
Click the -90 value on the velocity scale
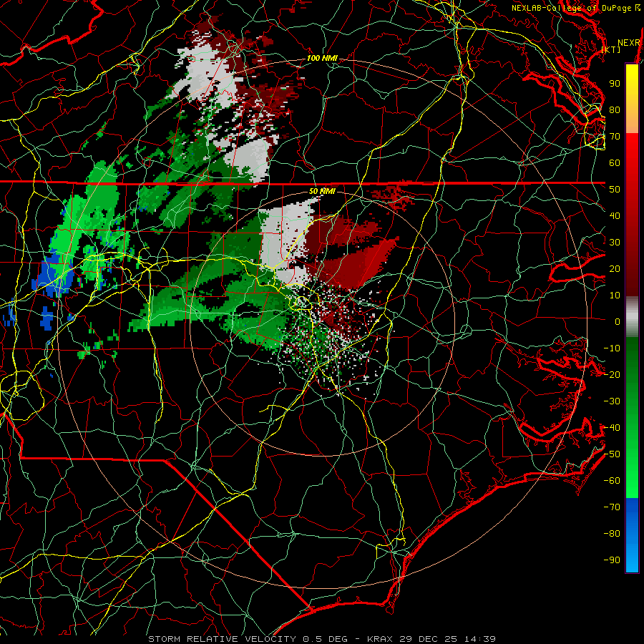612,560
